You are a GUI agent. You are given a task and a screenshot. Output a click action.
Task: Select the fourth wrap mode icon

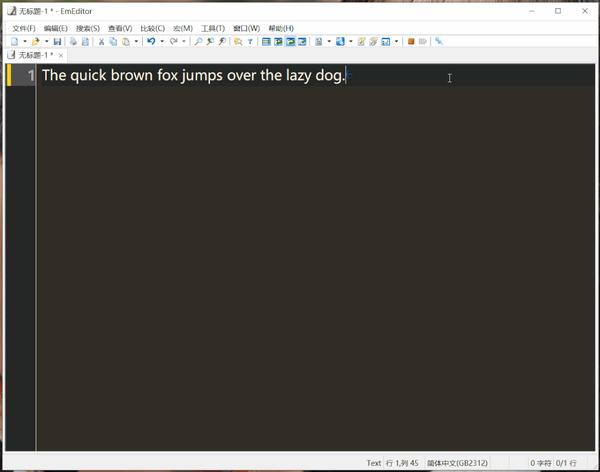(x=302, y=42)
